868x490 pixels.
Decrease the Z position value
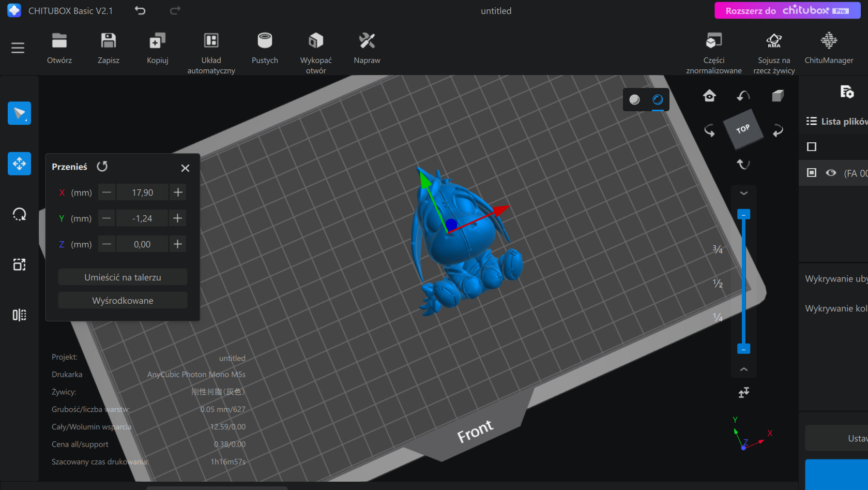coord(106,244)
